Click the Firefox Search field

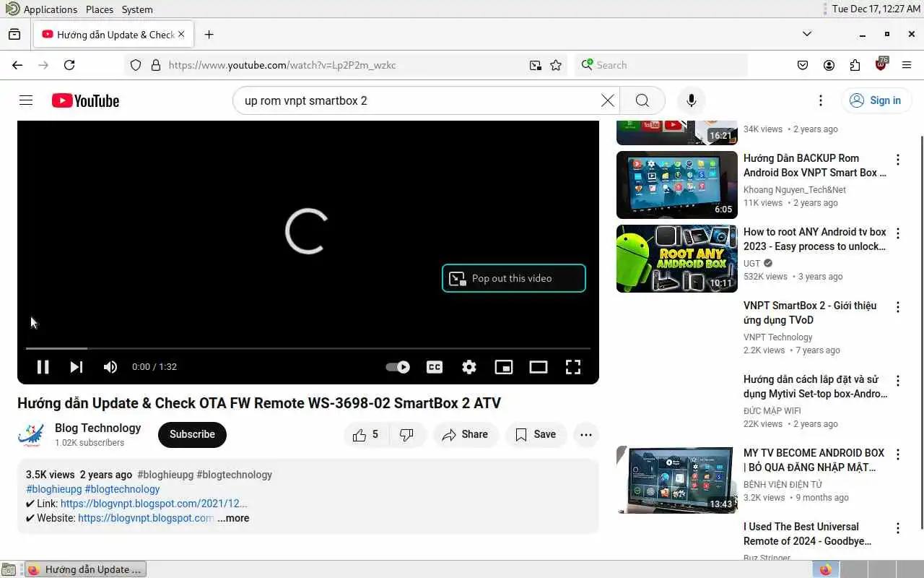point(661,65)
